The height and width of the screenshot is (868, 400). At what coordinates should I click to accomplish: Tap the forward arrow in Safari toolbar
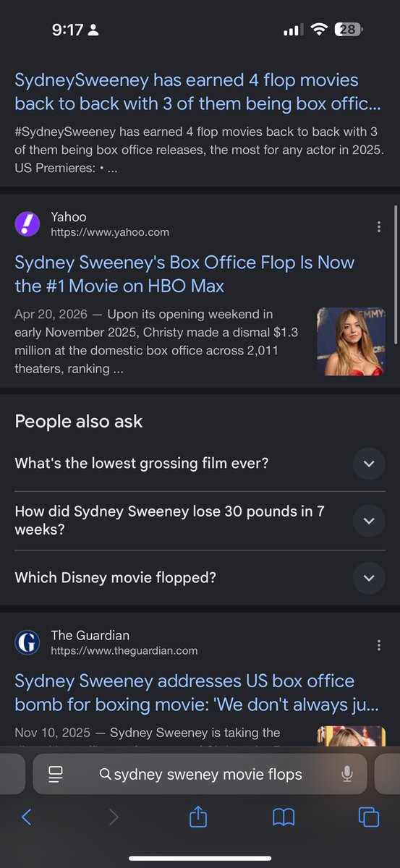pyautogui.click(x=113, y=817)
